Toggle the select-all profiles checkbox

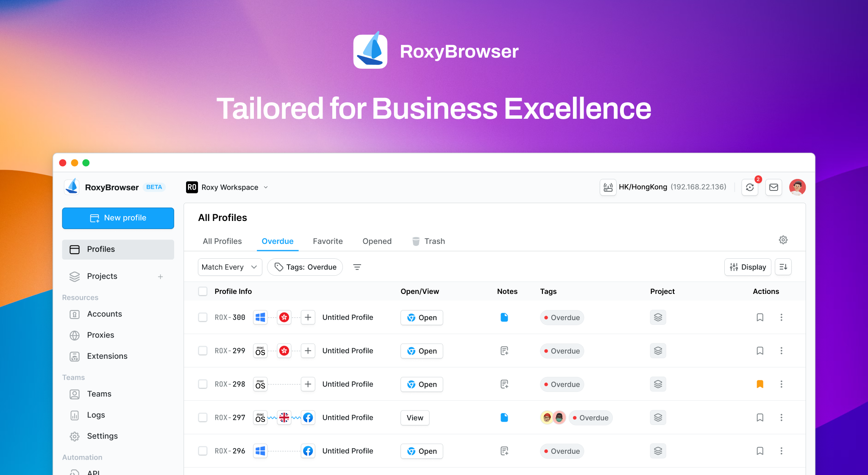pyautogui.click(x=203, y=291)
